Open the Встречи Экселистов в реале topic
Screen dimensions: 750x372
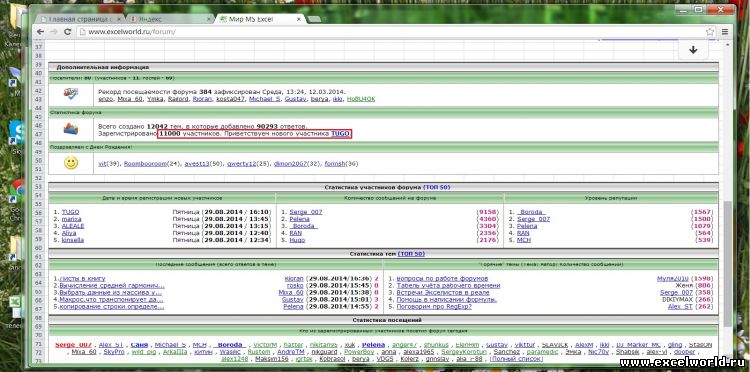[443, 292]
